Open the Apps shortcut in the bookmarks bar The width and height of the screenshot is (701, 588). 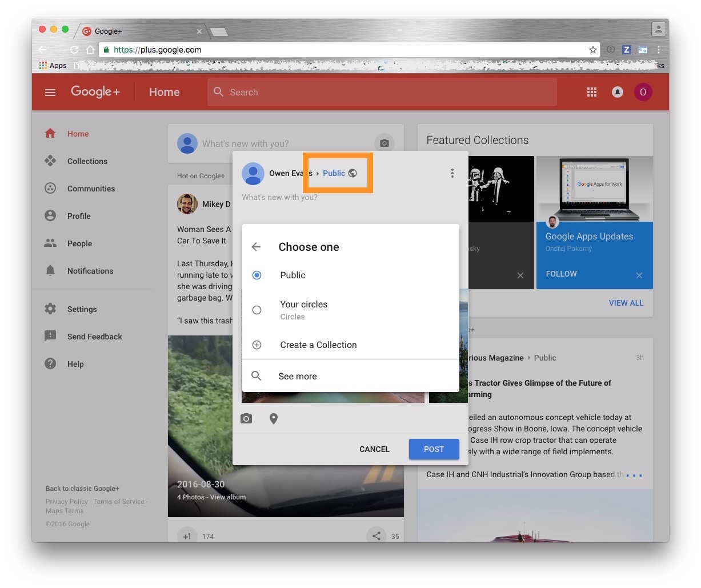[53, 66]
